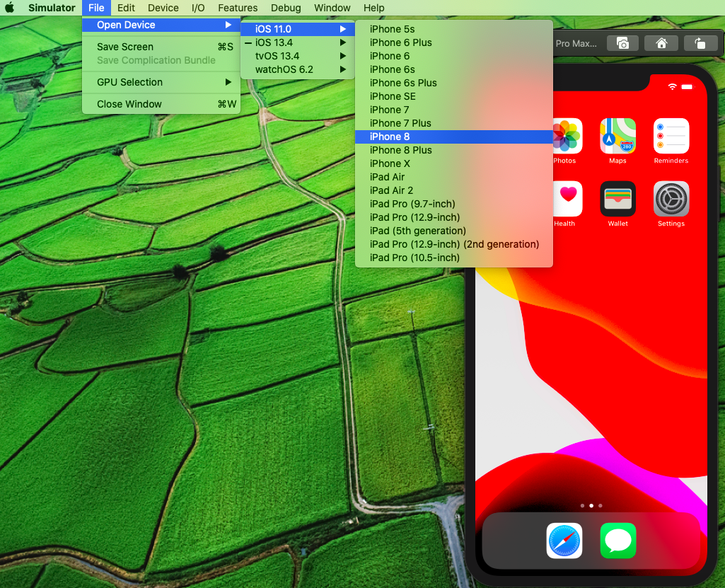Open the Wallet app on the simulator
This screenshot has width=725, height=588.
pos(617,198)
